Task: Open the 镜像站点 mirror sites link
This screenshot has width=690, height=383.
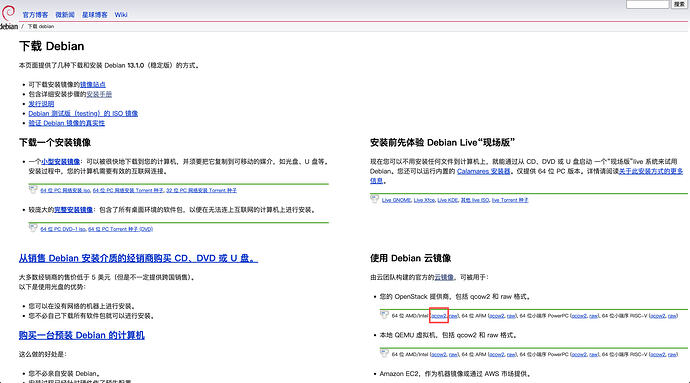Action: coord(92,85)
